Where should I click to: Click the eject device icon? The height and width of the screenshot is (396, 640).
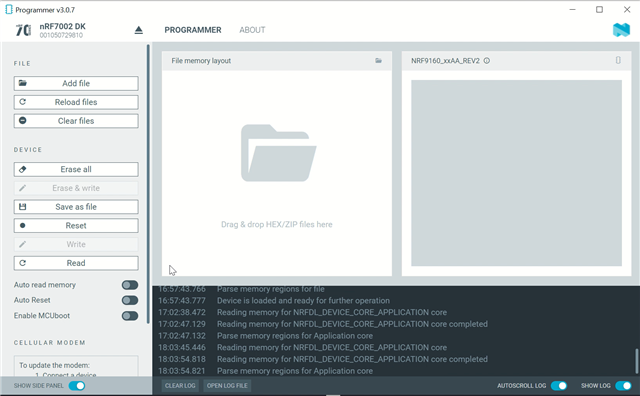(139, 30)
